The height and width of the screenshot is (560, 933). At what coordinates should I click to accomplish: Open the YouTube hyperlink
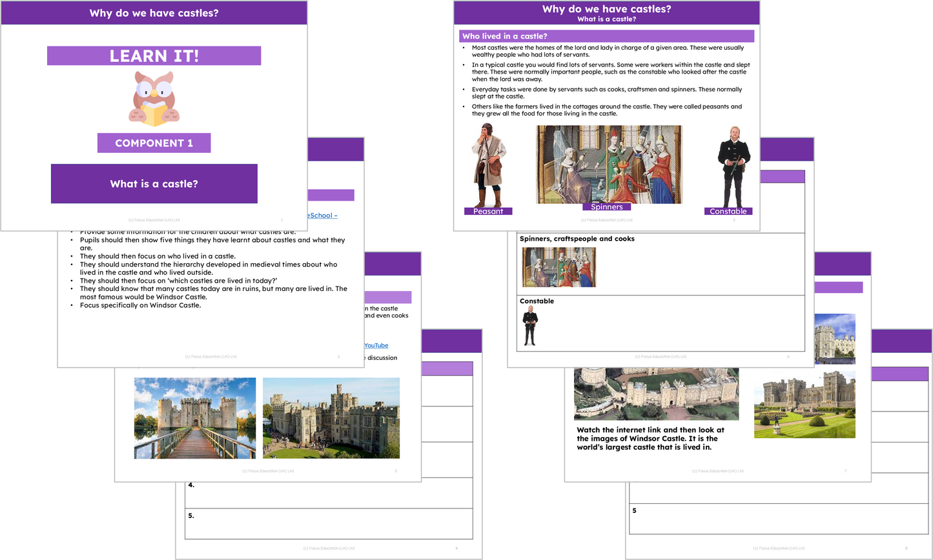point(376,346)
